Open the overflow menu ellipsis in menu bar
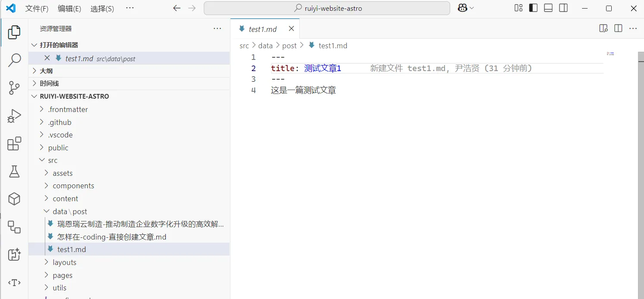The image size is (644, 299). click(130, 8)
